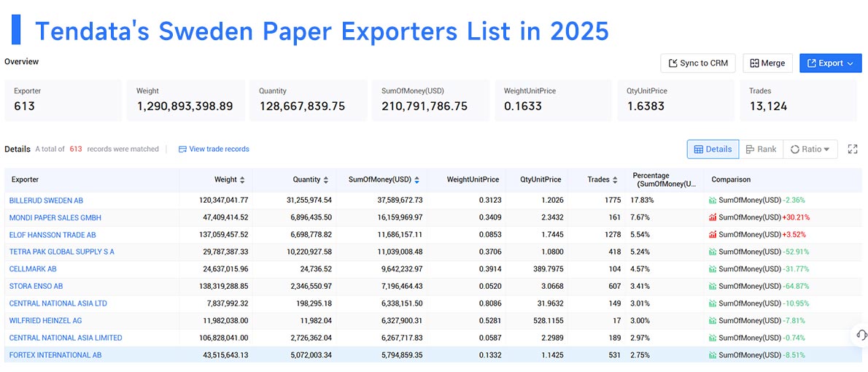Click the +30.21% comparison value

click(x=794, y=217)
